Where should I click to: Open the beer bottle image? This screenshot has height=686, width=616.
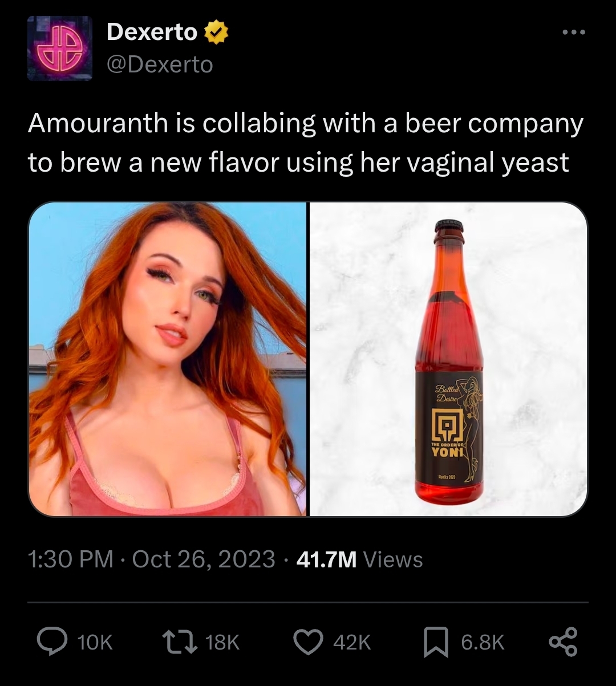[448, 359]
